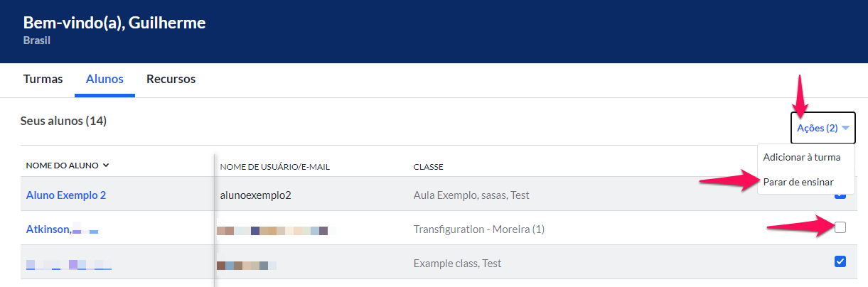Select the Alunos tab
Screen dimensions: 868x287
pyautogui.click(x=105, y=79)
